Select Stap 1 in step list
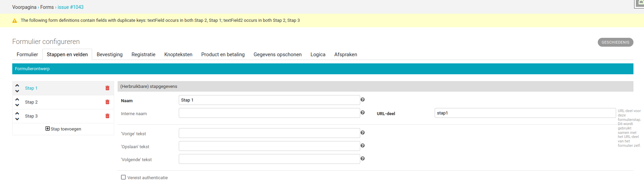Screen dimensions: 644x185 click(x=31, y=88)
